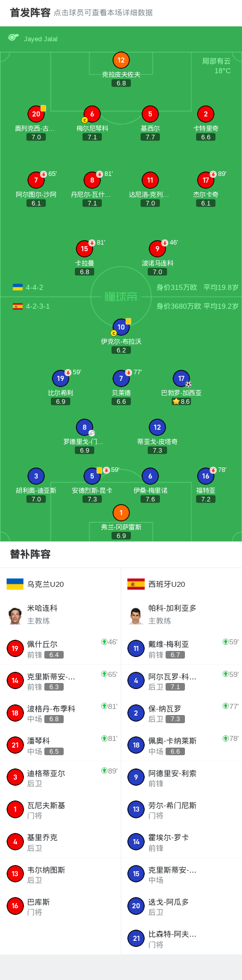
Task: Select red number 9 波诺马连科 forward icon
Action: pos(157,249)
